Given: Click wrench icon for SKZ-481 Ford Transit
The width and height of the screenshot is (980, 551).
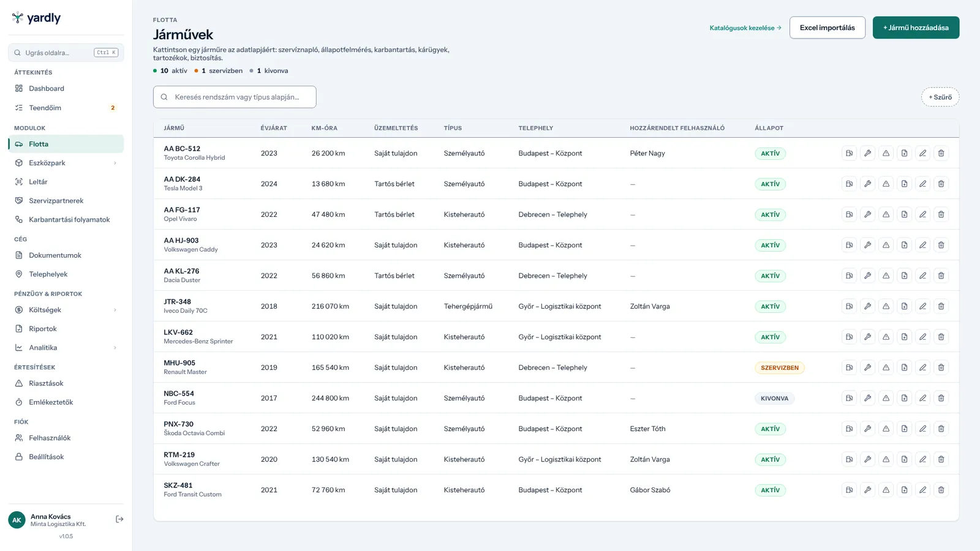Looking at the screenshot, I should [867, 490].
